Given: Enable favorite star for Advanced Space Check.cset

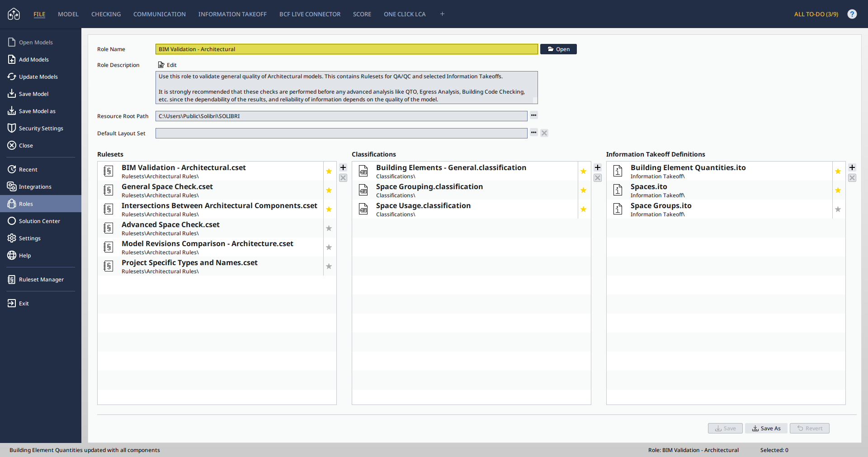Looking at the screenshot, I should click(x=329, y=228).
